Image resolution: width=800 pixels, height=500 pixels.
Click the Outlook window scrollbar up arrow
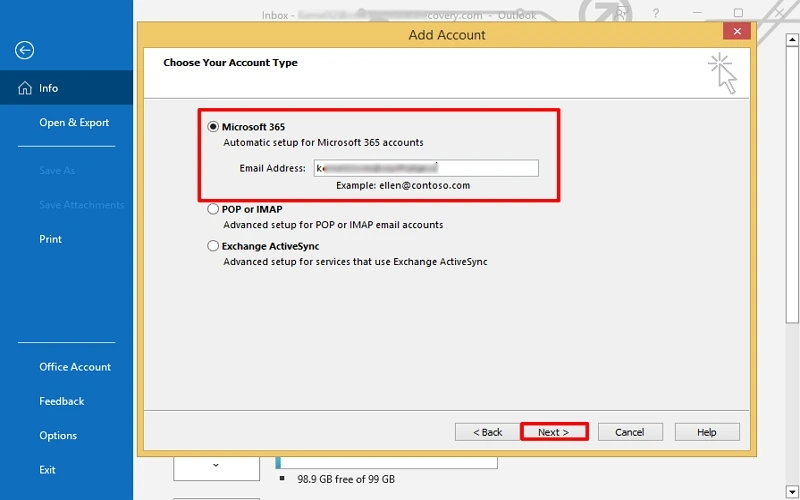(792, 39)
